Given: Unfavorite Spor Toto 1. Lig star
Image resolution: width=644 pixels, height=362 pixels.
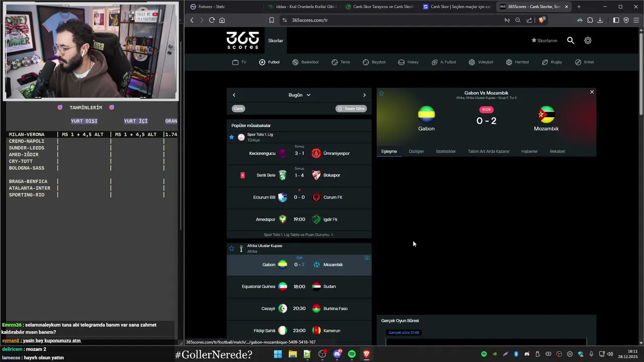Looking at the screenshot, I should (231, 137).
